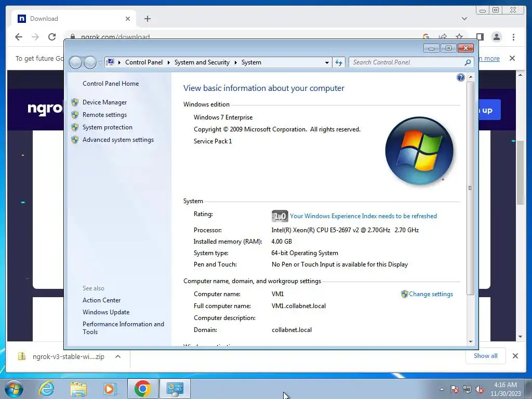Go to Control Panel Home
532x399 pixels.
point(111,84)
